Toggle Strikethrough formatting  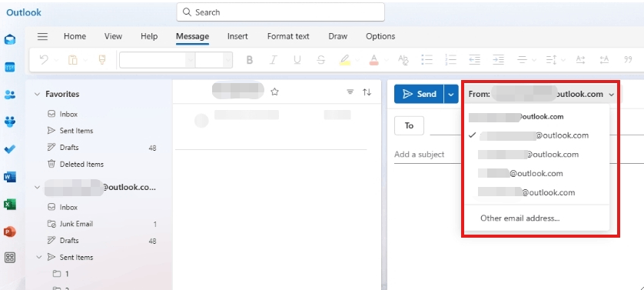pos(321,60)
